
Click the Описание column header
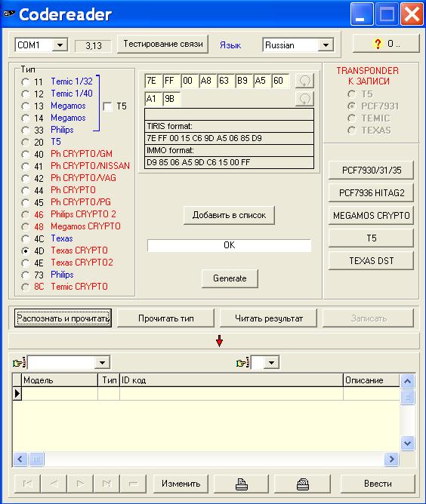372,380
